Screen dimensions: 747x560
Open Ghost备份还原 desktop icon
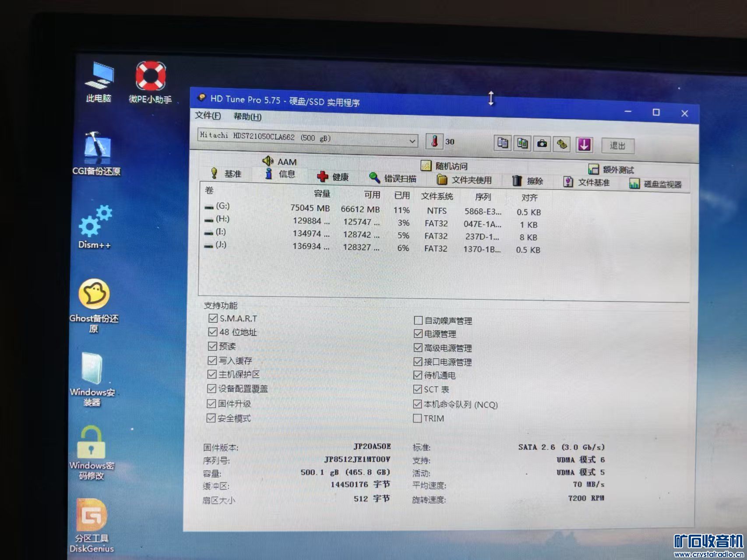94,305
